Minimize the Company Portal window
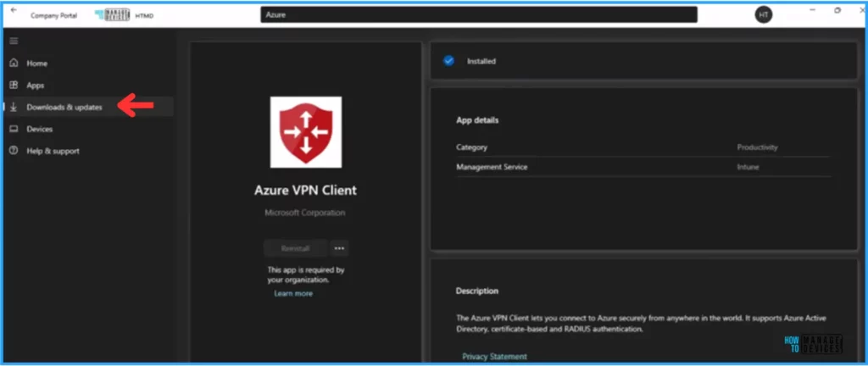Image resolution: width=868 pixels, height=366 pixels. 811,10
